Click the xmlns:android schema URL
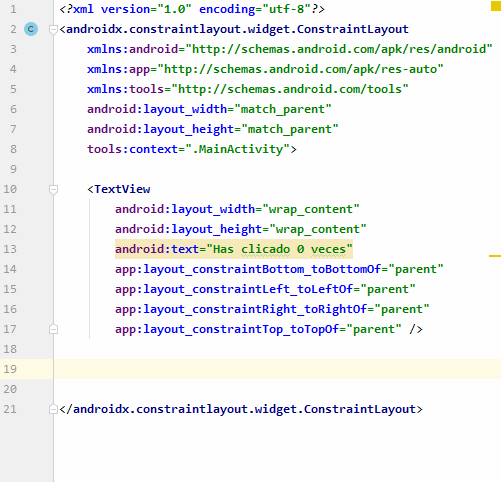The image size is (501, 482). (339, 49)
